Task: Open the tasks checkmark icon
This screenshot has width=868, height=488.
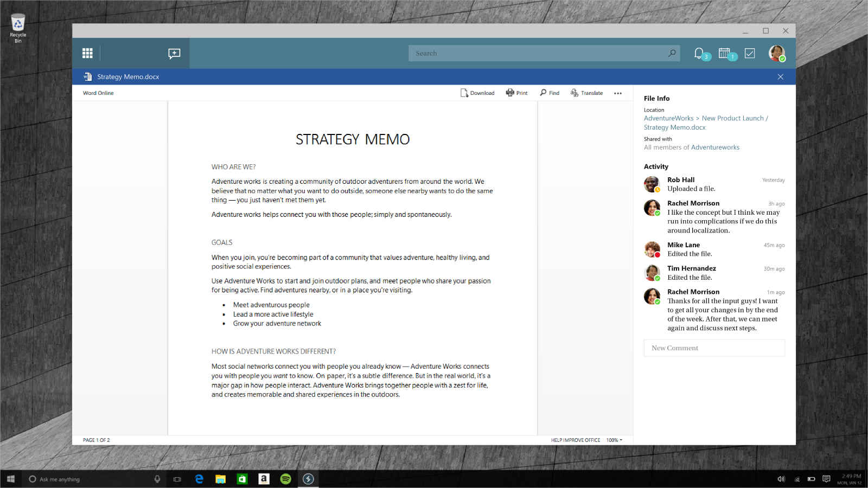Action: pos(750,53)
